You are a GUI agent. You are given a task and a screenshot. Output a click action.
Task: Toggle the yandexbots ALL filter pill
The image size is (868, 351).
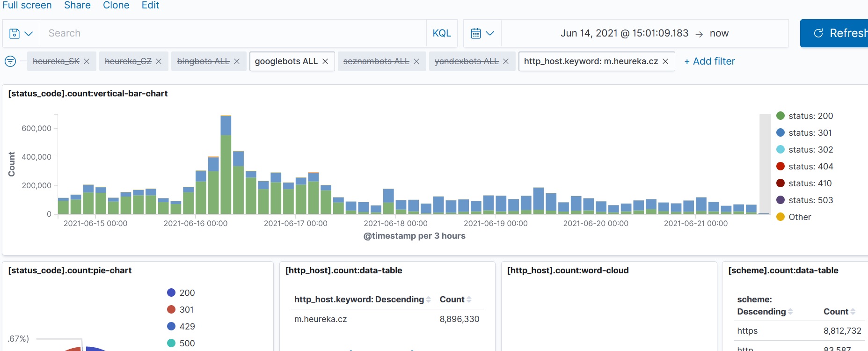point(467,61)
